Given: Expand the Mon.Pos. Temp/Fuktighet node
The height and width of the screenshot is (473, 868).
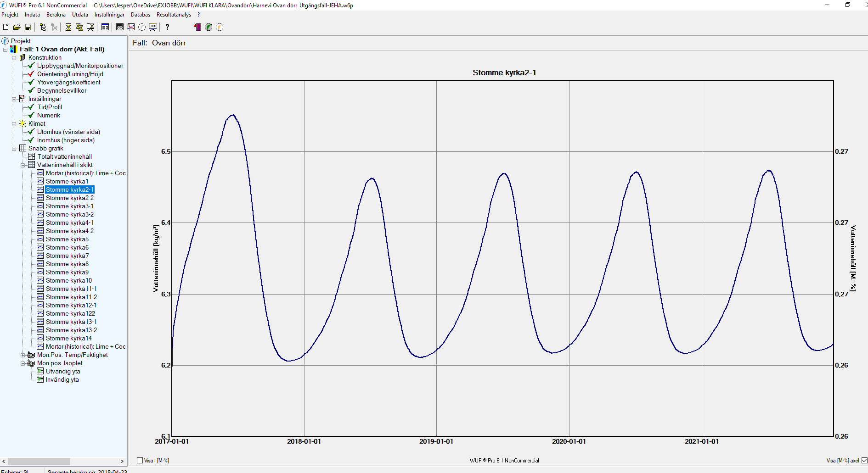Looking at the screenshot, I should pyautogui.click(x=23, y=355).
